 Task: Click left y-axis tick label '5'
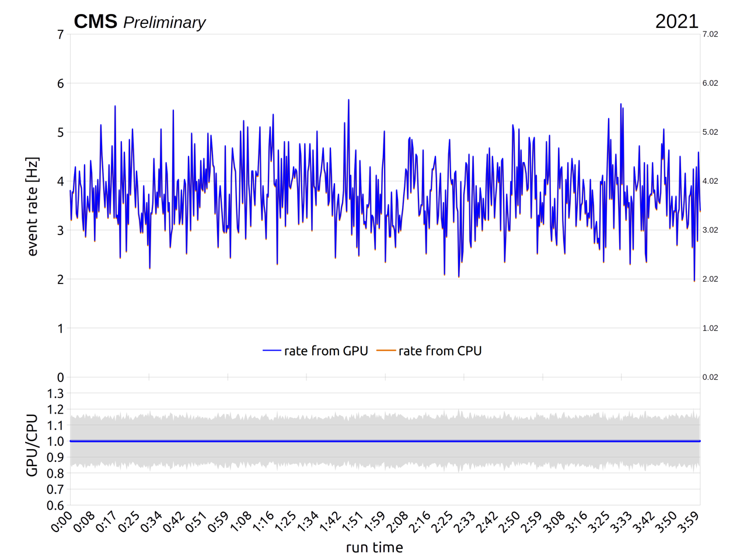click(x=61, y=132)
